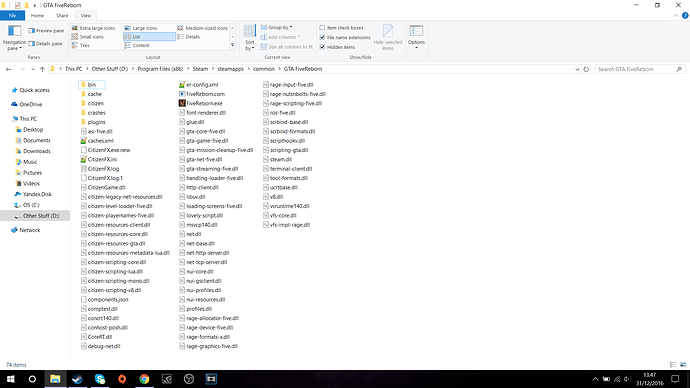The width and height of the screenshot is (690, 388).
Task: Expand the Group by dropdown
Action: click(x=277, y=27)
